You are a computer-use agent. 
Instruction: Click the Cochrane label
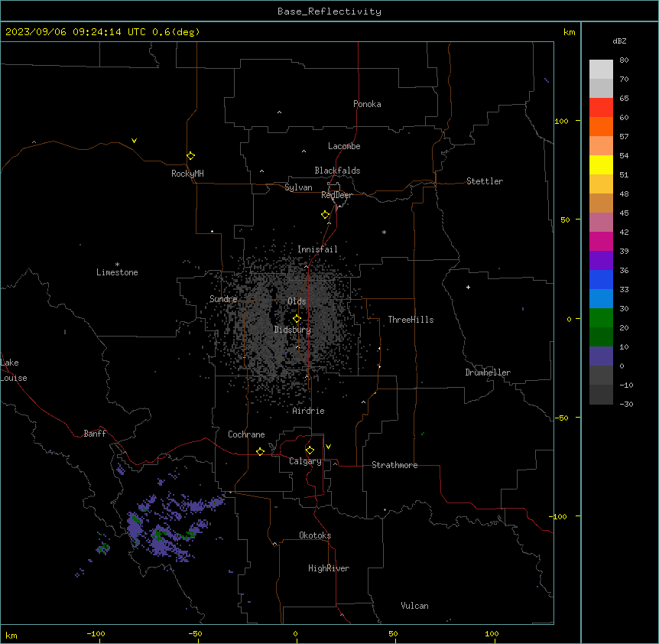pos(246,434)
